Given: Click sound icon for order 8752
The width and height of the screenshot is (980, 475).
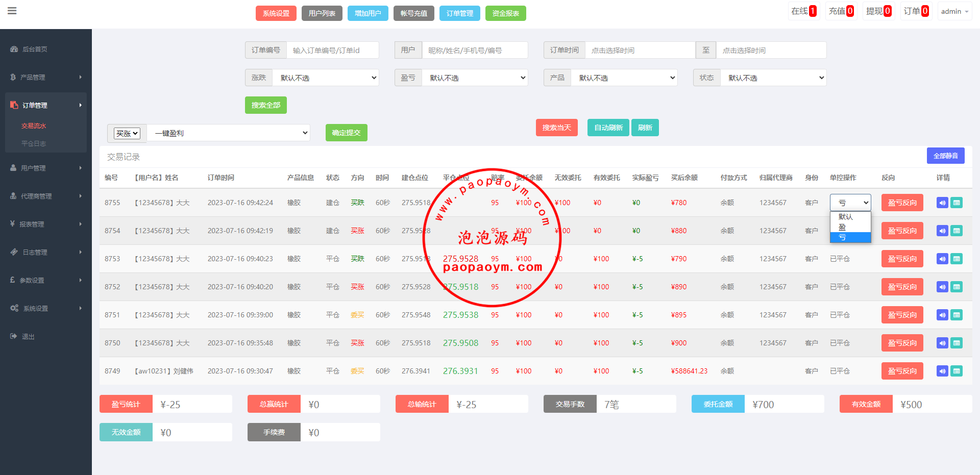Looking at the screenshot, I should 942,287.
